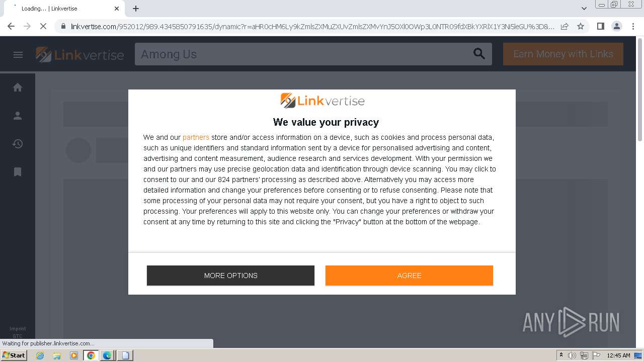Open the history sidebar icon

[x=18, y=144]
